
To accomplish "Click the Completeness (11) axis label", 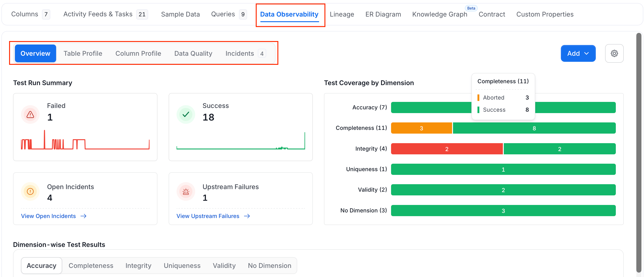I will tap(361, 128).
